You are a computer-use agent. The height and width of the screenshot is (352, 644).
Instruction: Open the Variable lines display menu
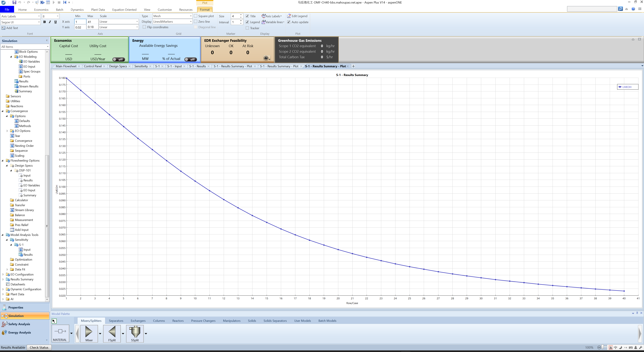pos(273,22)
